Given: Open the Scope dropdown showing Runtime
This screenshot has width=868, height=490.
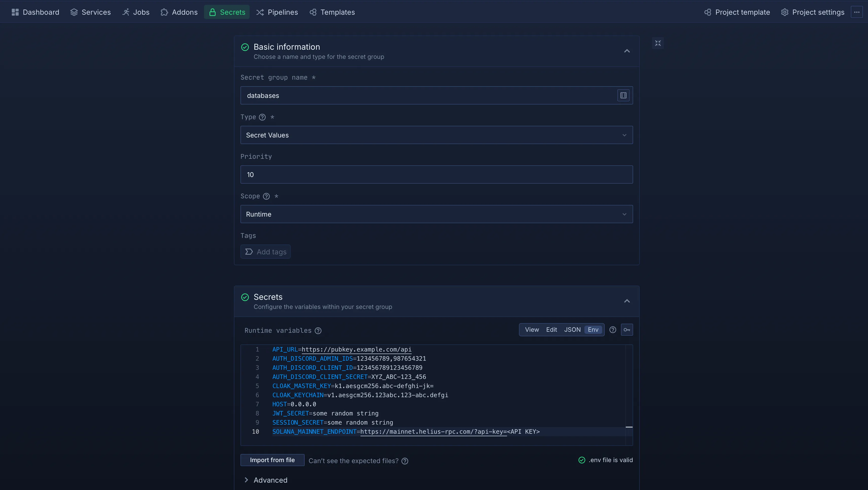Looking at the screenshot, I should (436, 214).
